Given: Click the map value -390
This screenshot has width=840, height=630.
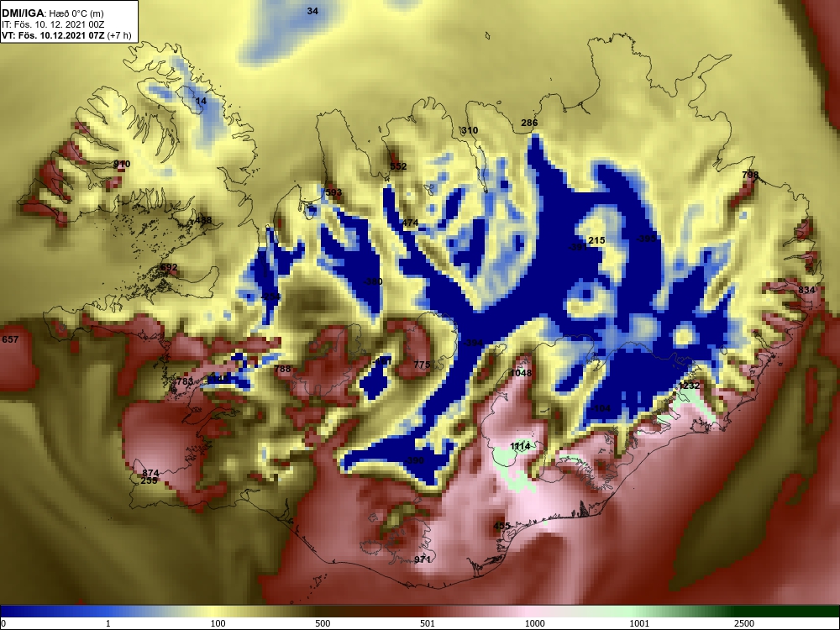Looking at the screenshot, I should (413, 460).
